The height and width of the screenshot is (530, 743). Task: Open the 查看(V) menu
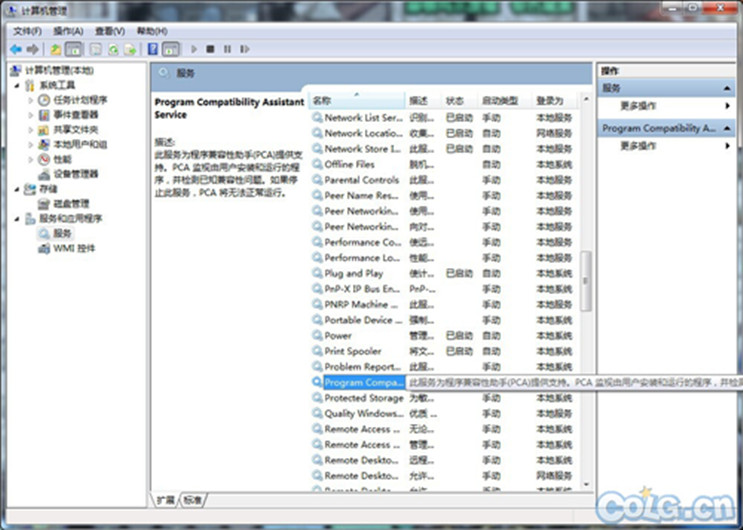point(110,31)
